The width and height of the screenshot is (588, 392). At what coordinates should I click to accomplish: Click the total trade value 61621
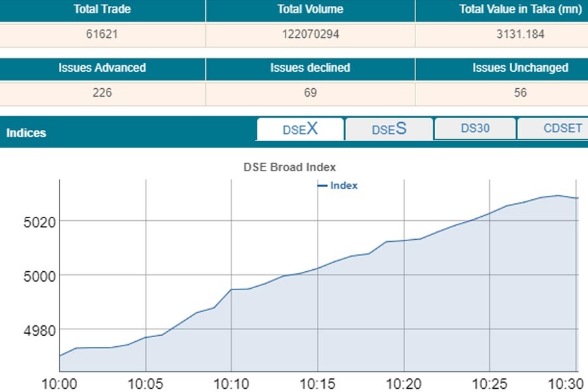(103, 35)
